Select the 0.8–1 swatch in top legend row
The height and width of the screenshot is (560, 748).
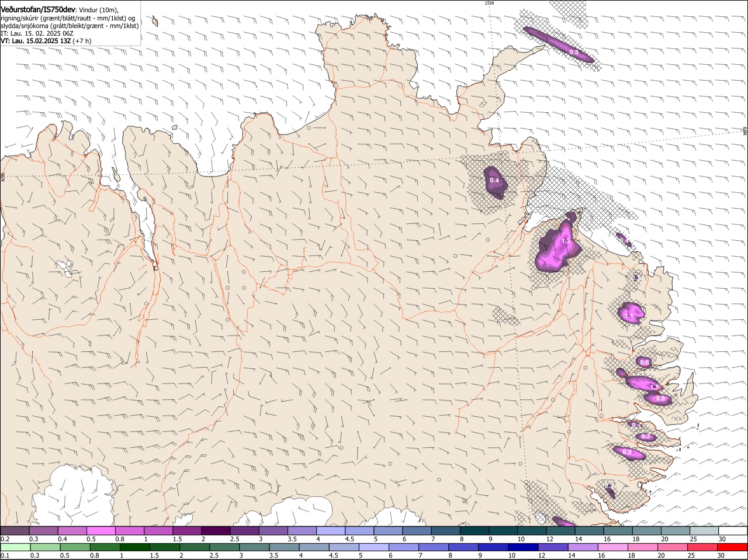[130, 530]
